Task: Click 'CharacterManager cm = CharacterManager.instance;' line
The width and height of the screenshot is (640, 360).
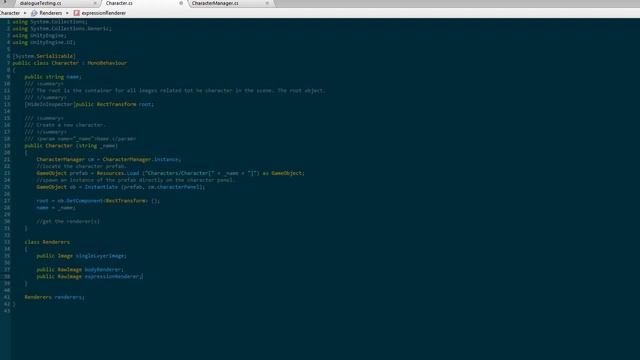Action: pos(109,159)
